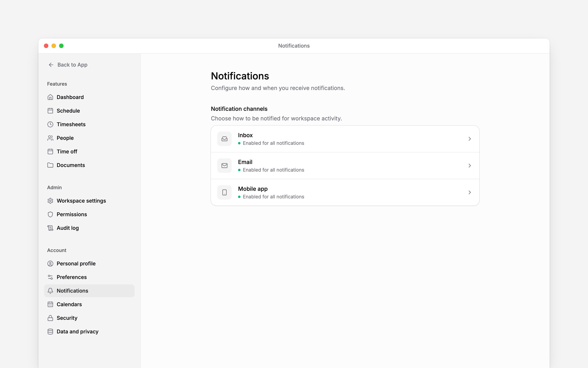Open Dashboard from the sidebar
Image resolution: width=588 pixels, height=368 pixels.
tap(70, 97)
